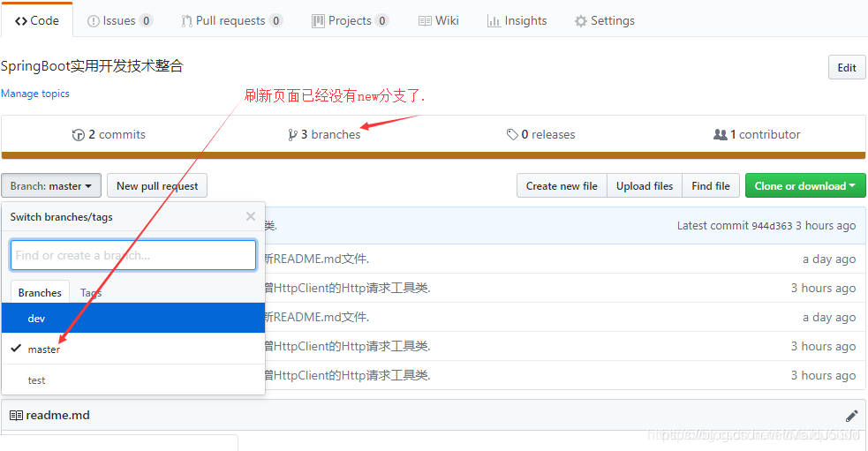Select the Tags tab in the popup
Screen dimensions: 868x451
click(x=91, y=292)
